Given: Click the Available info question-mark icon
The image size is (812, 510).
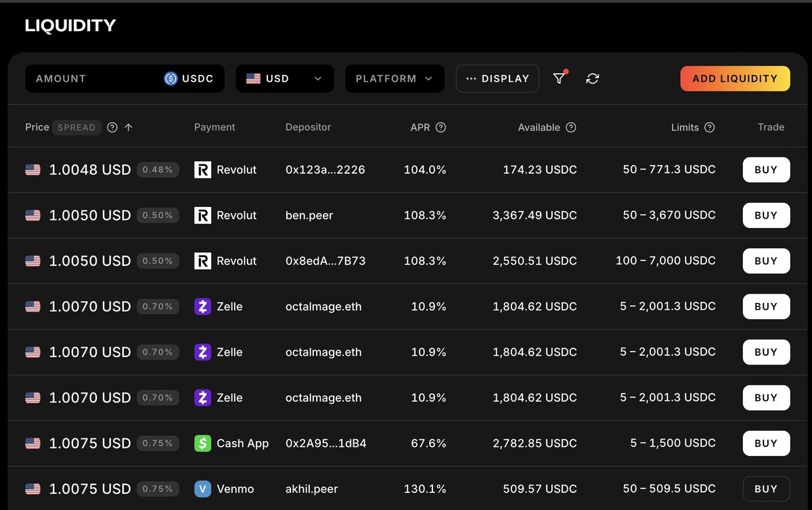Looking at the screenshot, I should (571, 127).
